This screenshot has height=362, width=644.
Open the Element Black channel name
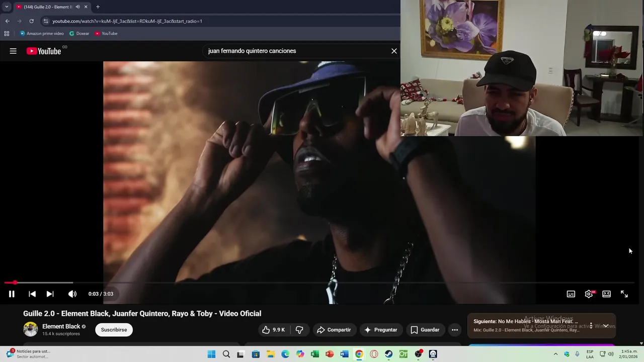61,326
